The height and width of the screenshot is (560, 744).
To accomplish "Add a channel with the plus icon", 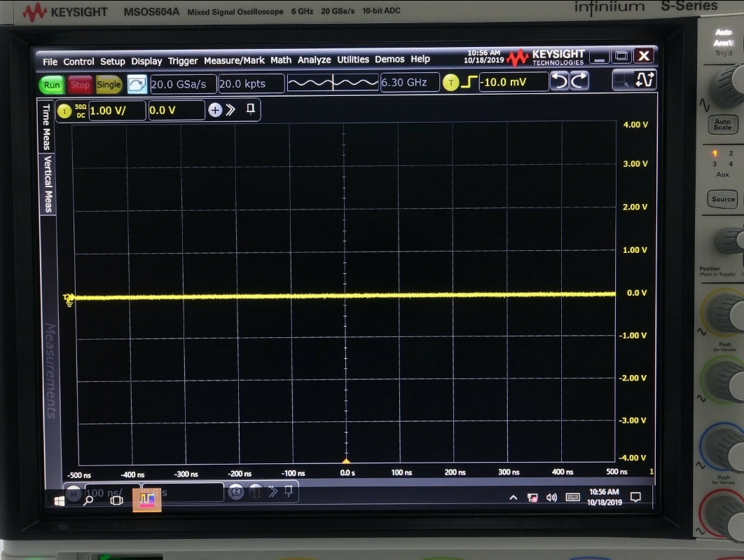I will [x=215, y=110].
